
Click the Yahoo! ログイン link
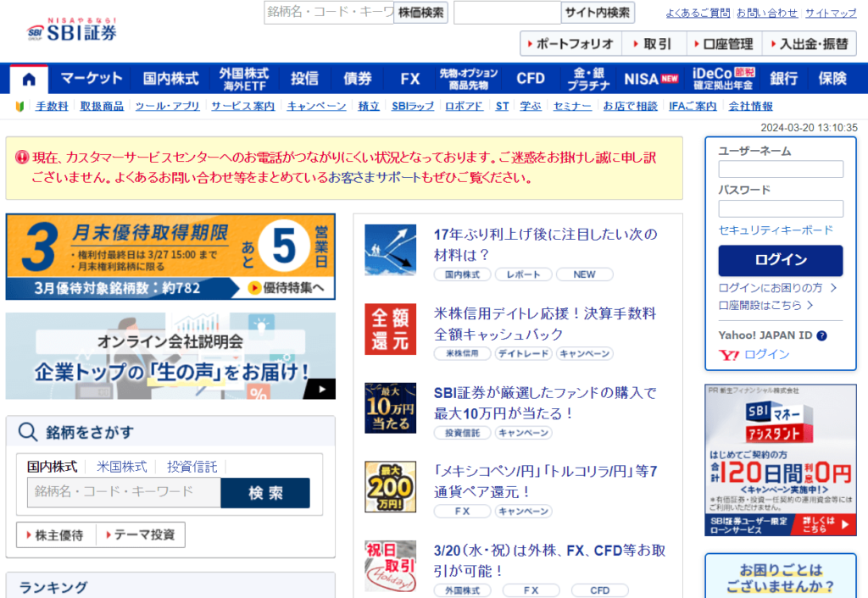[766, 355]
